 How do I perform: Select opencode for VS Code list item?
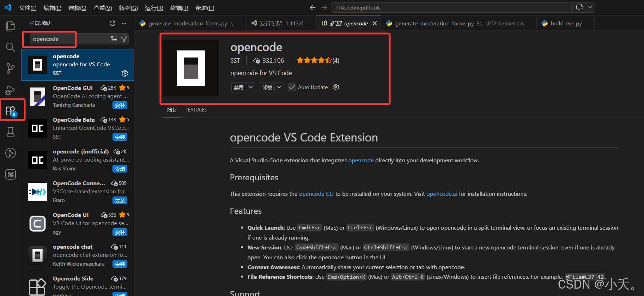(x=78, y=65)
